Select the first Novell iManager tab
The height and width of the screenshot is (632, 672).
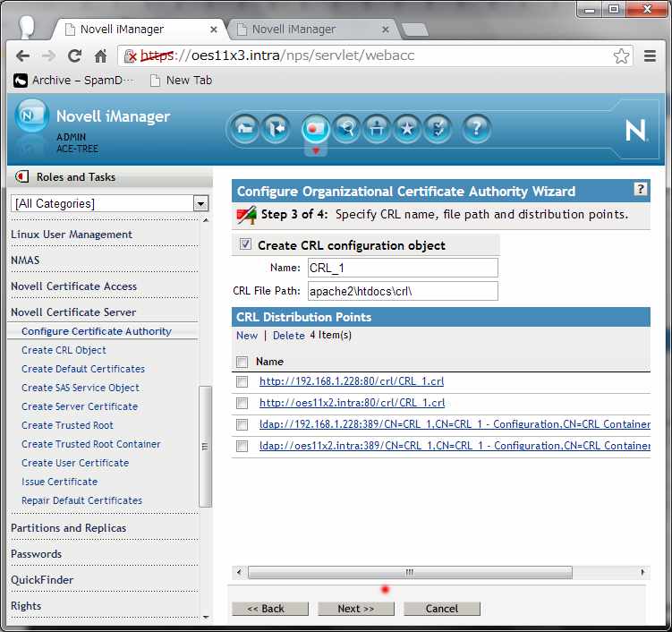coord(140,30)
